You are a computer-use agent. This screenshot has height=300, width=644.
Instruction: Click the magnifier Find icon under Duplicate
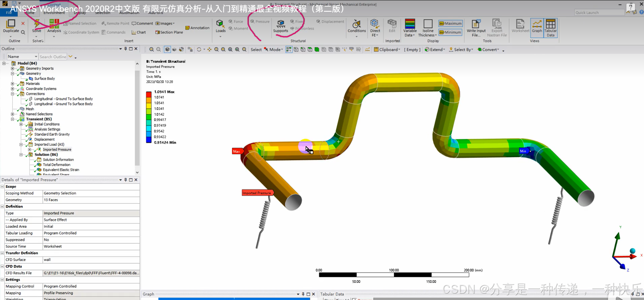pyautogui.click(x=23, y=32)
